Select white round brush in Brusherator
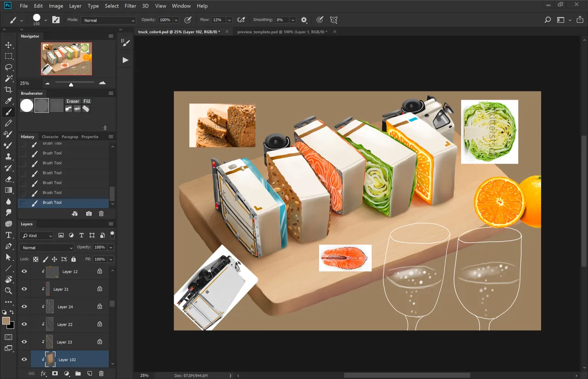 27,106
